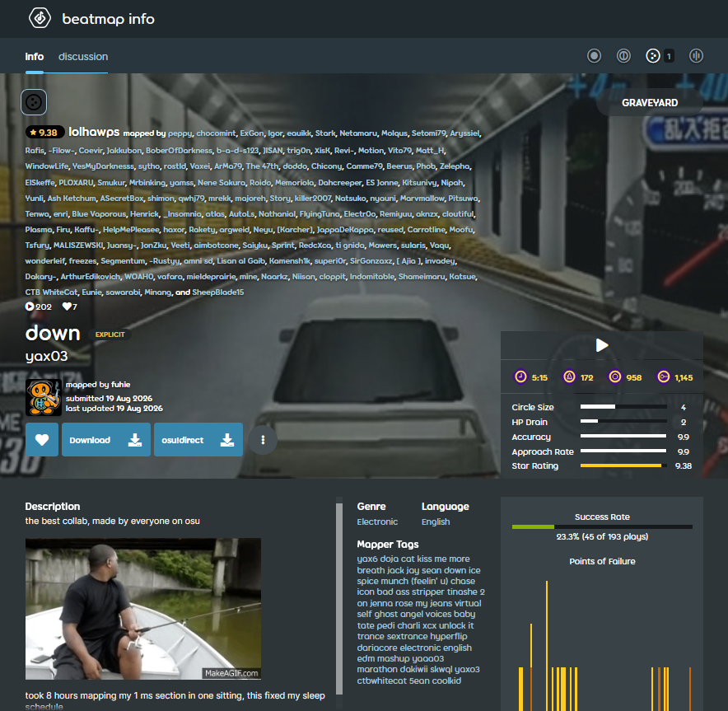Open Ash Ketchum's profile link
The image size is (728, 711).
coord(72,199)
